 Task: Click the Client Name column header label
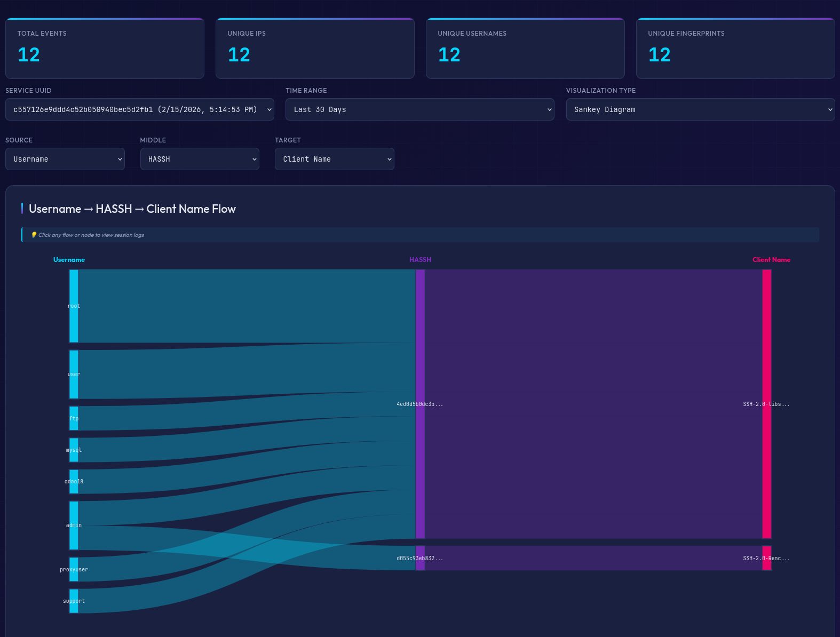tap(771, 260)
